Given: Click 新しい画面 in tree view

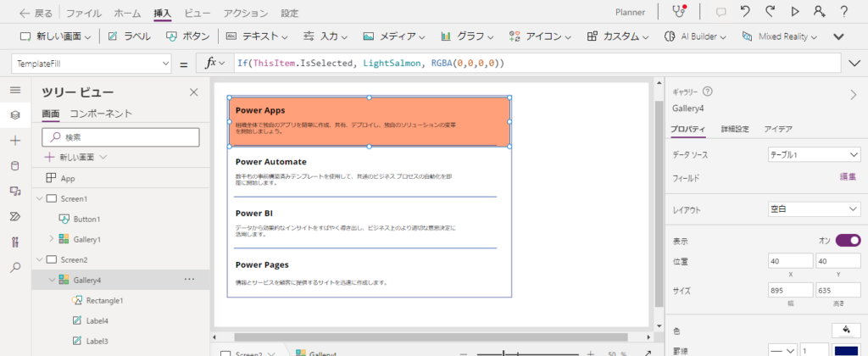Looking at the screenshot, I should [76, 158].
